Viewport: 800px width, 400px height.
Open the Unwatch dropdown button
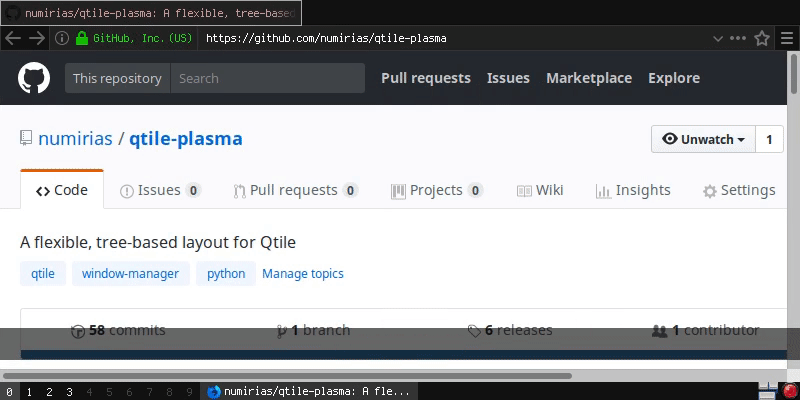coord(703,139)
